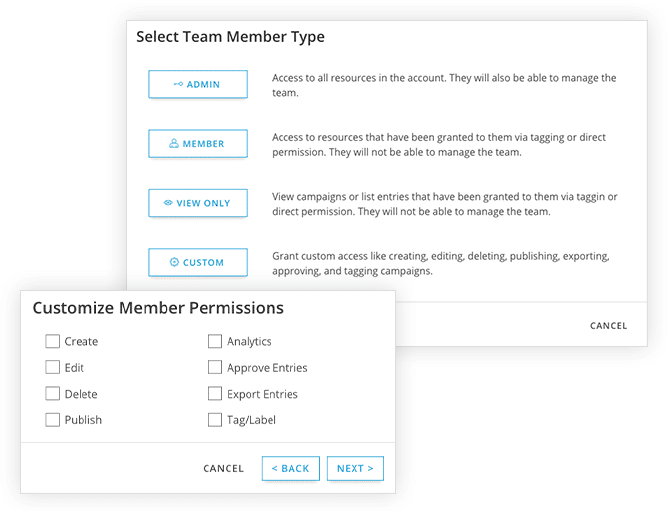Click the person icon on Member button

[x=174, y=144]
